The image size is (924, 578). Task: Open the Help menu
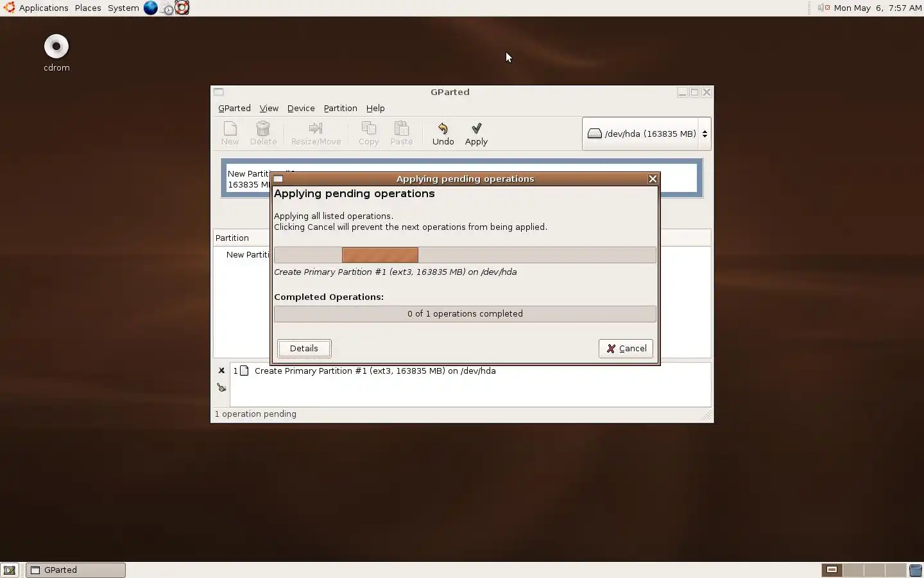coord(375,108)
